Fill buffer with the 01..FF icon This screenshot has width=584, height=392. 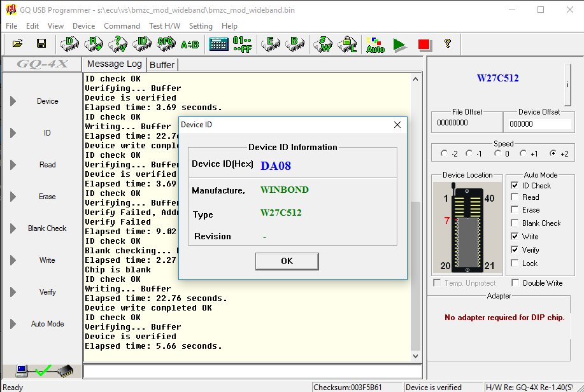pyautogui.click(x=242, y=45)
